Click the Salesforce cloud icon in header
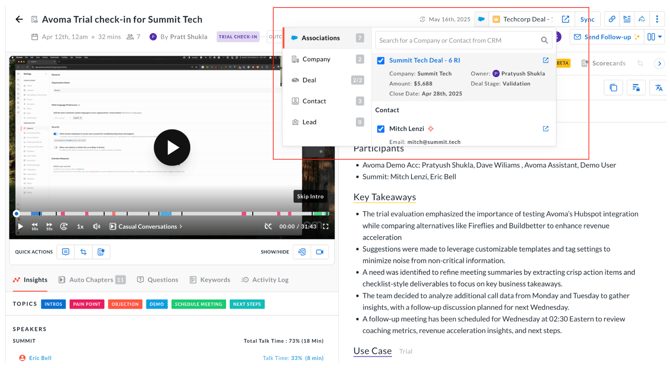This screenshot has height=368, width=670. (481, 19)
